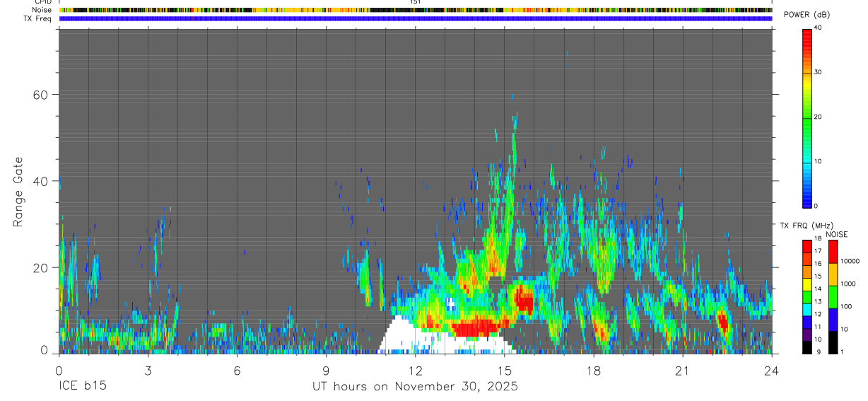Click the UT hours on November 30, 2025 title

point(415,387)
